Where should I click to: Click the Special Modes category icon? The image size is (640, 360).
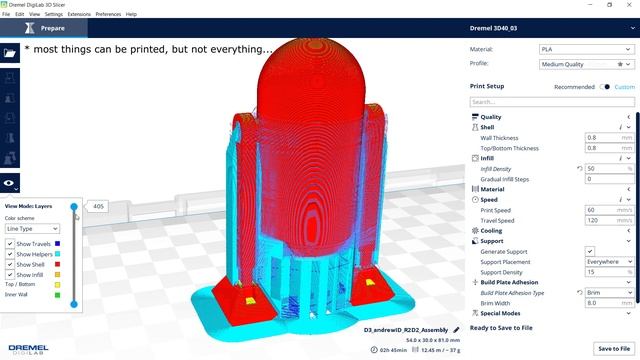click(x=475, y=313)
